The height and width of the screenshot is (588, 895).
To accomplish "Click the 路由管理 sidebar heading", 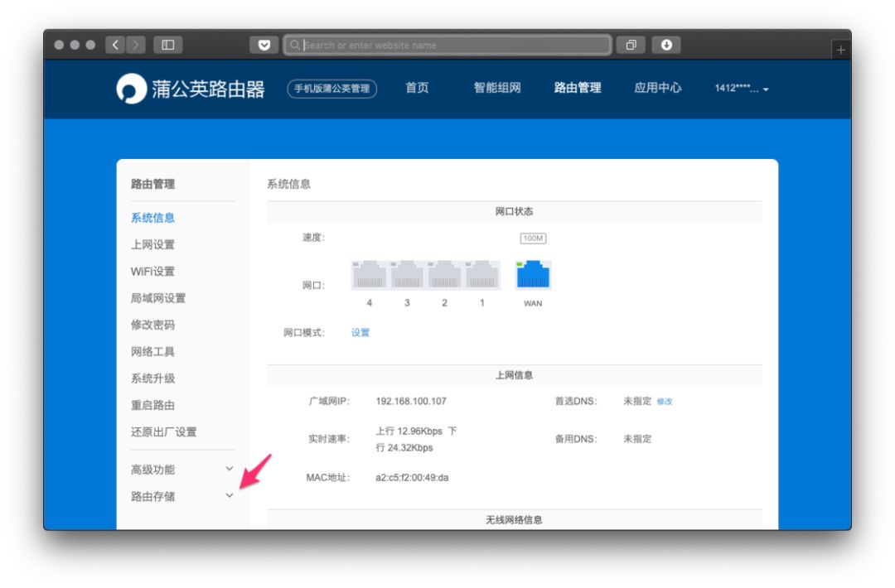I will (153, 184).
